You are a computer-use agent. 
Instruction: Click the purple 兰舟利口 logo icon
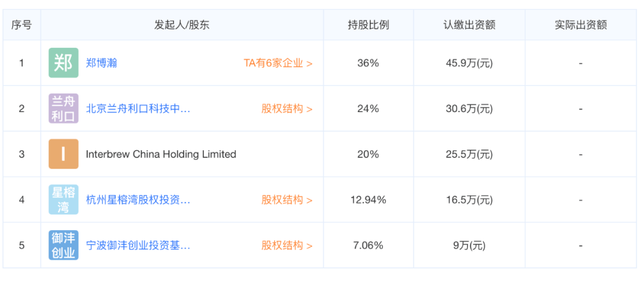(x=63, y=109)
